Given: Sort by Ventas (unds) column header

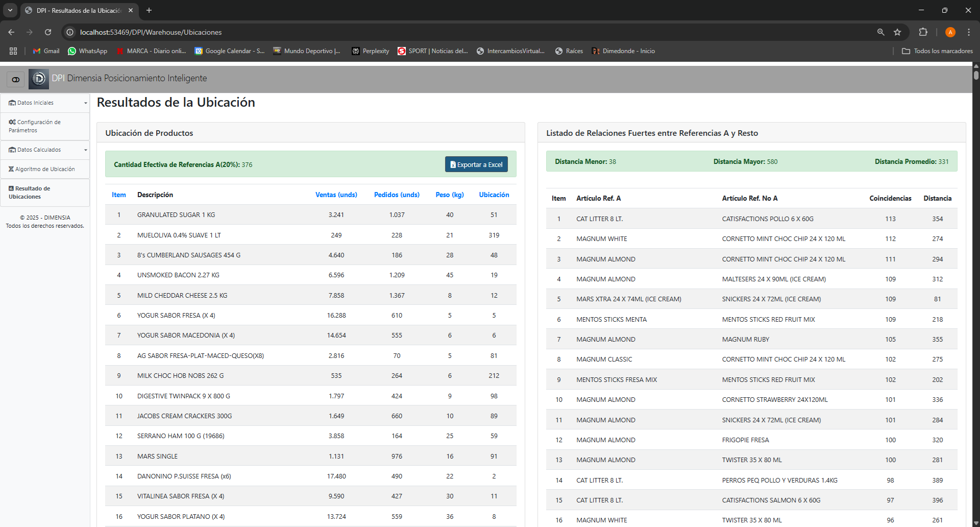Looking at the screenshot, I should point(336,195).
